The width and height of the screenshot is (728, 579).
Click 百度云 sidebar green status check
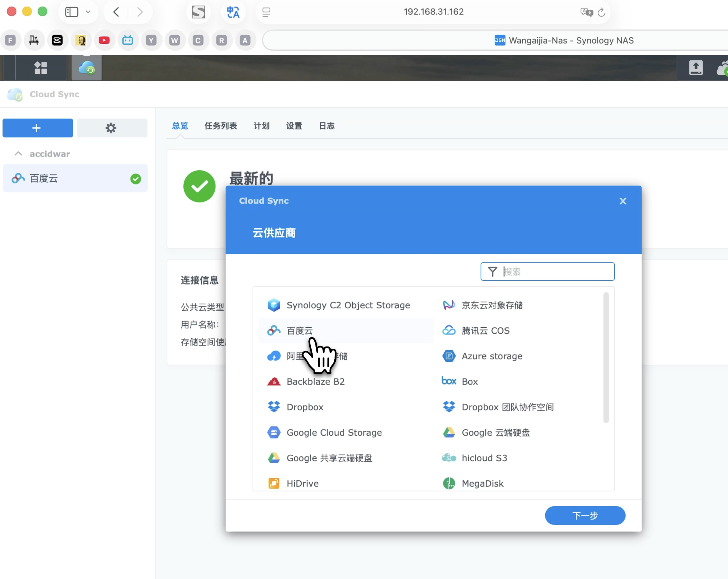[136, 179]
